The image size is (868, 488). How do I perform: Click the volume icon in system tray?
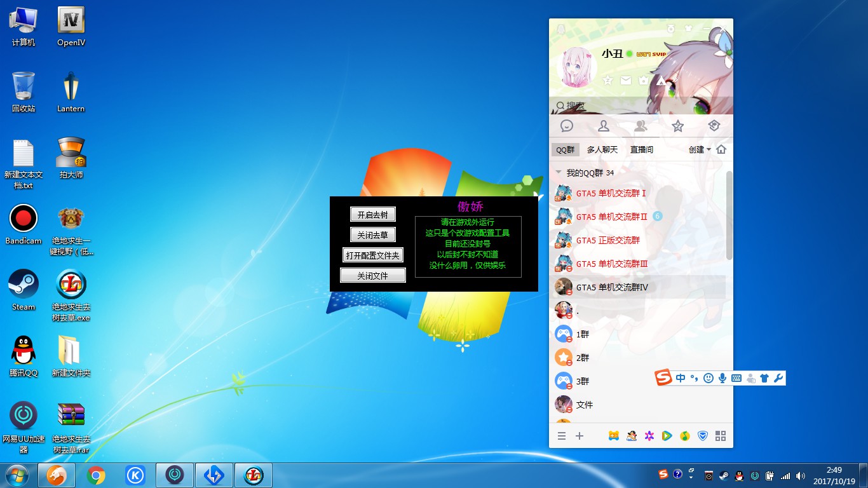pyautogui.click(x=801, y=475)
